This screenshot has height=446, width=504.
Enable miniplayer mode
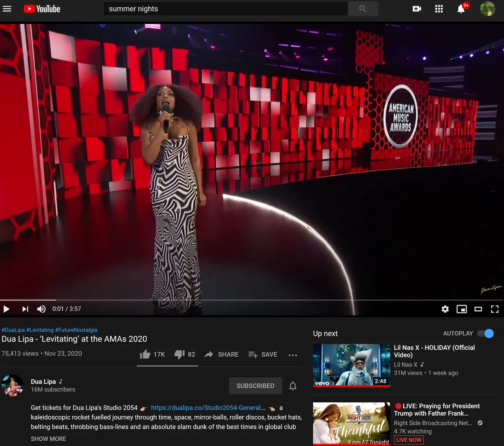pos(462,309)
